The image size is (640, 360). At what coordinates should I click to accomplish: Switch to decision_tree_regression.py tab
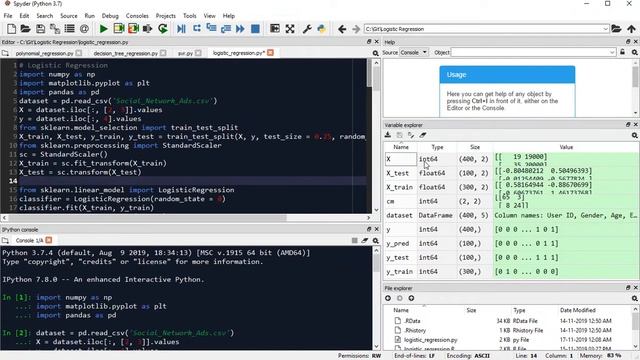pyautogui.click(x=125, y=53)
